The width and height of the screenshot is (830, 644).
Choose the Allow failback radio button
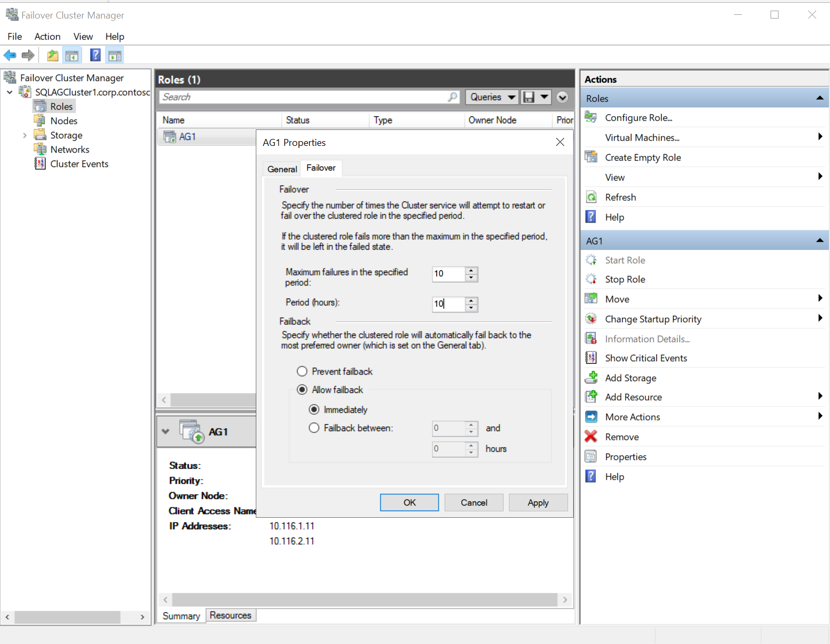[x=302, y=390]
